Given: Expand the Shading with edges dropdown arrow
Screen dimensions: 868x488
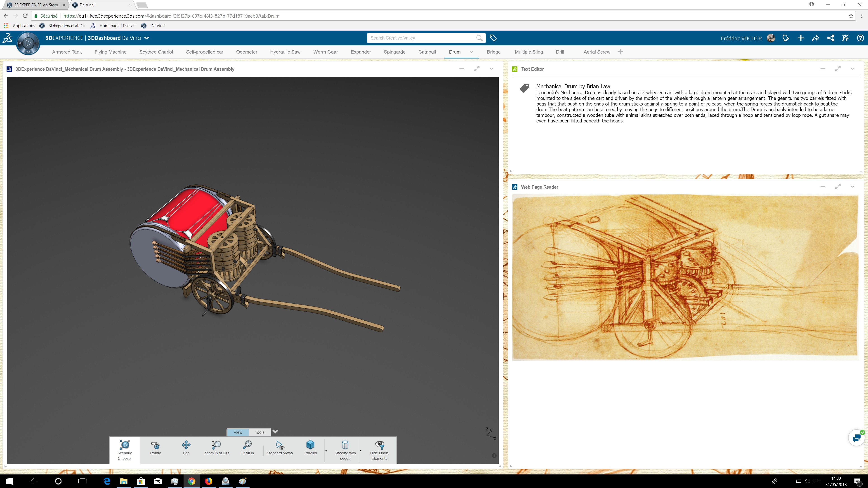Looking at the screenshot, I should [x=361, y=451].
